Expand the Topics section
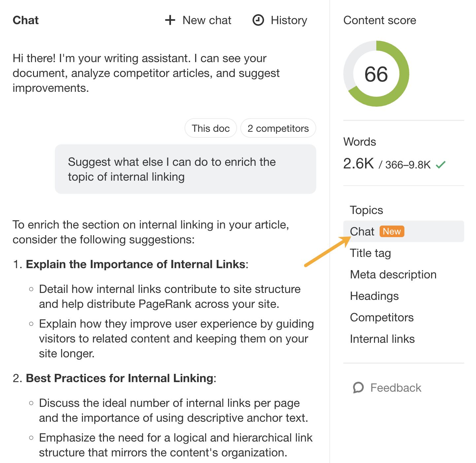This screenshot has width=476, height=463. 366,210
